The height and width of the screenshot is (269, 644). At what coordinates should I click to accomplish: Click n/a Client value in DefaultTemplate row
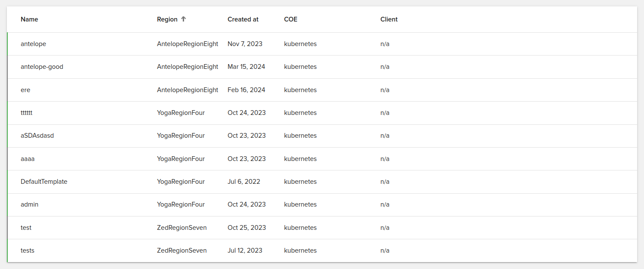pos(384,181)
